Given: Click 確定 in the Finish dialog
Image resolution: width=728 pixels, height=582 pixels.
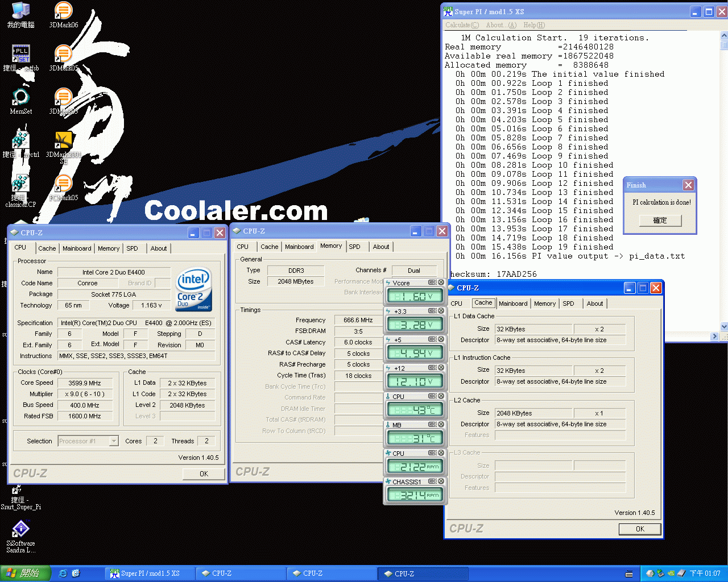Looking at the screenshot, I should 660,221.
